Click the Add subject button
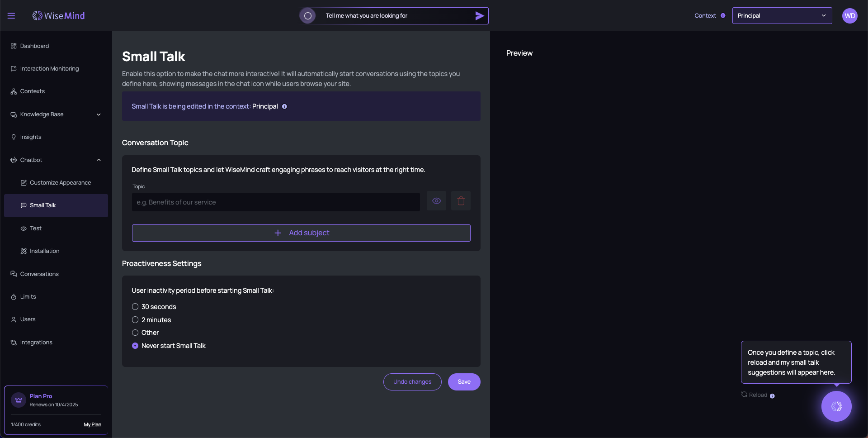 [301, 233]
